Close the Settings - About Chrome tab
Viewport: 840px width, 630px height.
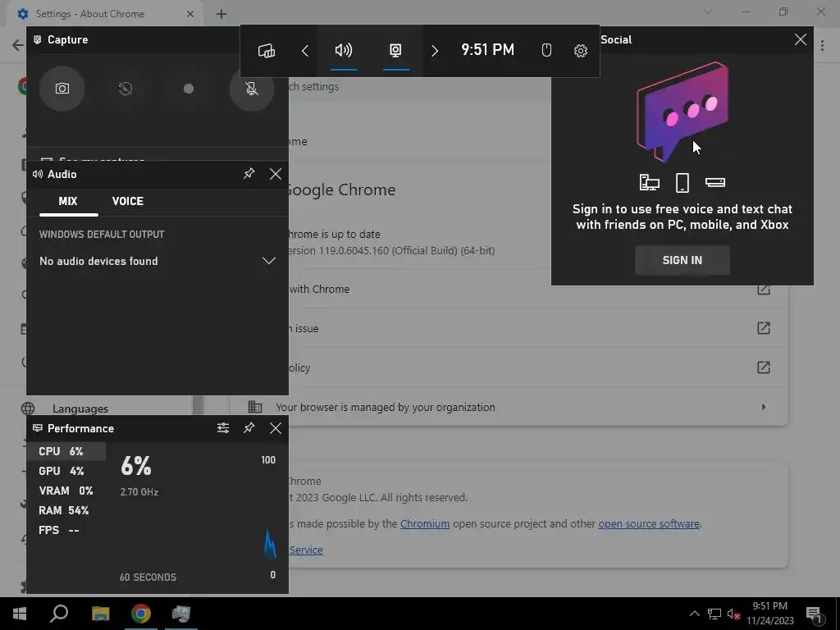190,14
